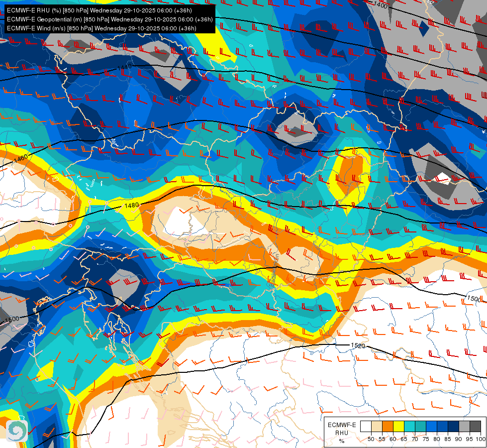This screenshot has height=448, width=487.
Task: Click the 1520 geopotential contour label
Action: pos(358,345)
